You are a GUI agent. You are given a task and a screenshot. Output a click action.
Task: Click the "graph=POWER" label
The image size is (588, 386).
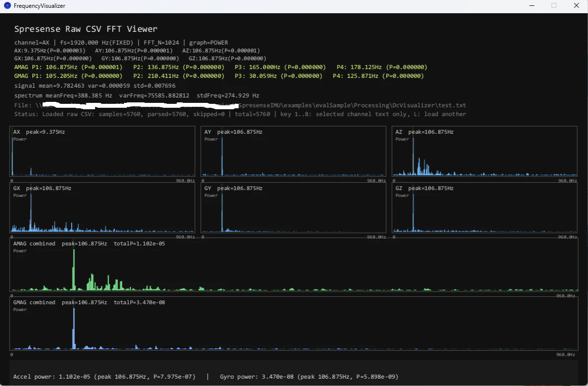point(209,43)
